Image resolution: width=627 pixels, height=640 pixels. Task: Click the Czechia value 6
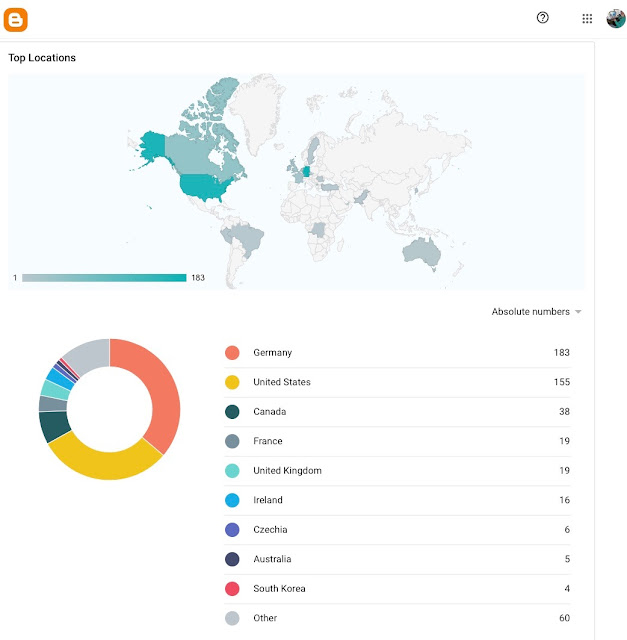click(567, 530)
